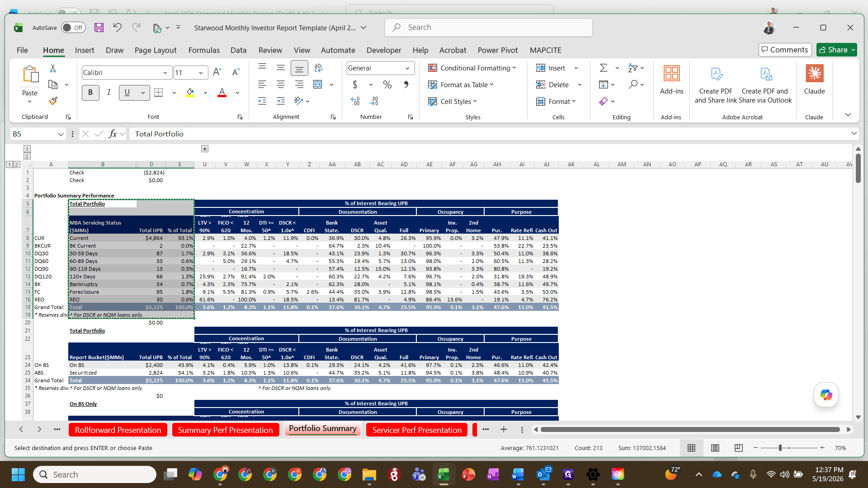Click the floating Copilot icon

[826, 395]
